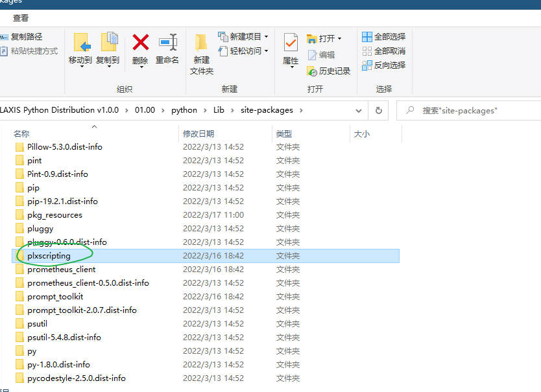Viewport: 541px width, 392px height.
Task: Sort by Type (类型) column header
Action: click(x=284, y=133)
